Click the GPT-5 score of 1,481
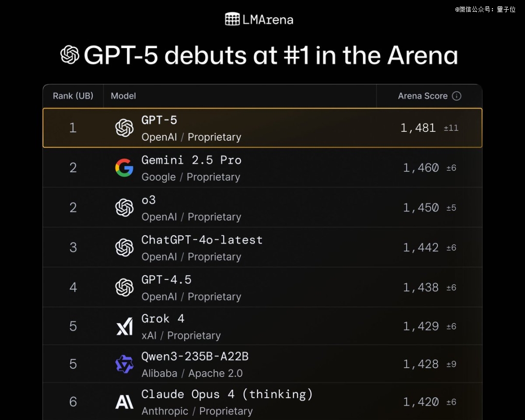 pyautogui.click(x=418, y=128)
